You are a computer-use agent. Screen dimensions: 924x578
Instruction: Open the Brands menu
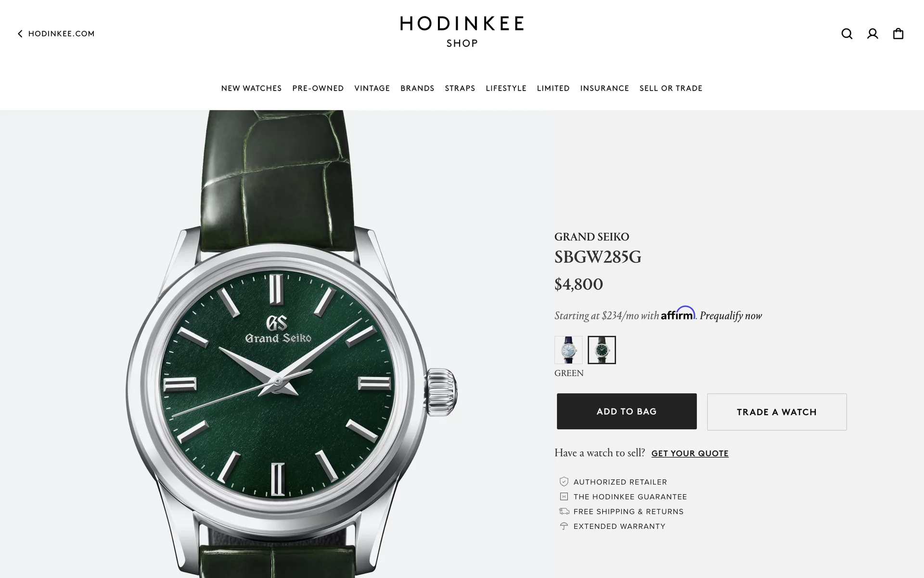point(417,88)
